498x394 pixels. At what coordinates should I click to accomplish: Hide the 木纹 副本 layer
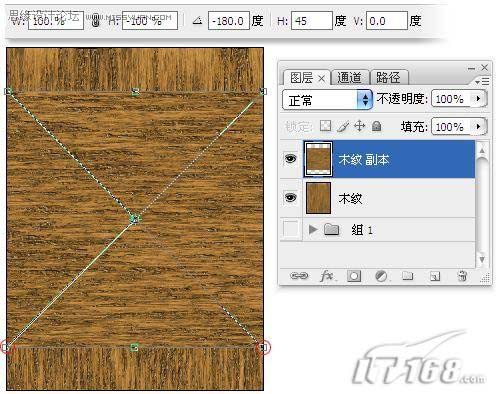pos(290,159)
